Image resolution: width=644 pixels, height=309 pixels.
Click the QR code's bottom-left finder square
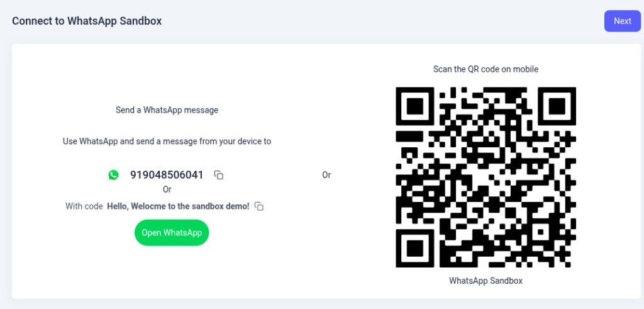[x=415, y=248]
